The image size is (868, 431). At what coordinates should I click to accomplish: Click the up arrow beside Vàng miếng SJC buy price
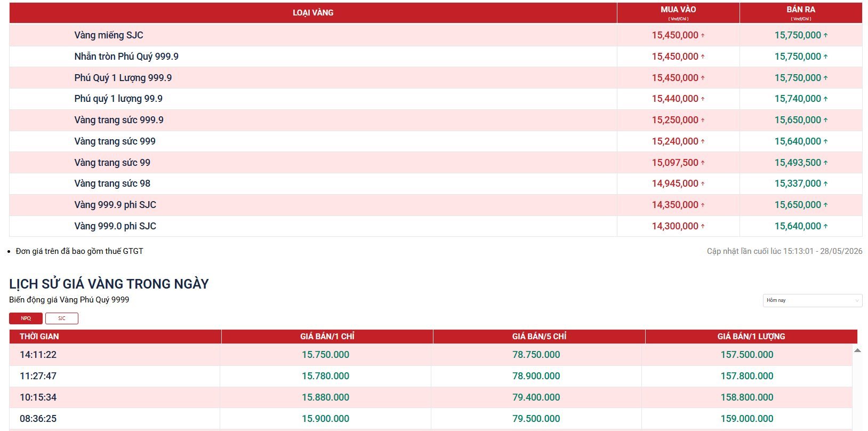click(x=703, y=35)
